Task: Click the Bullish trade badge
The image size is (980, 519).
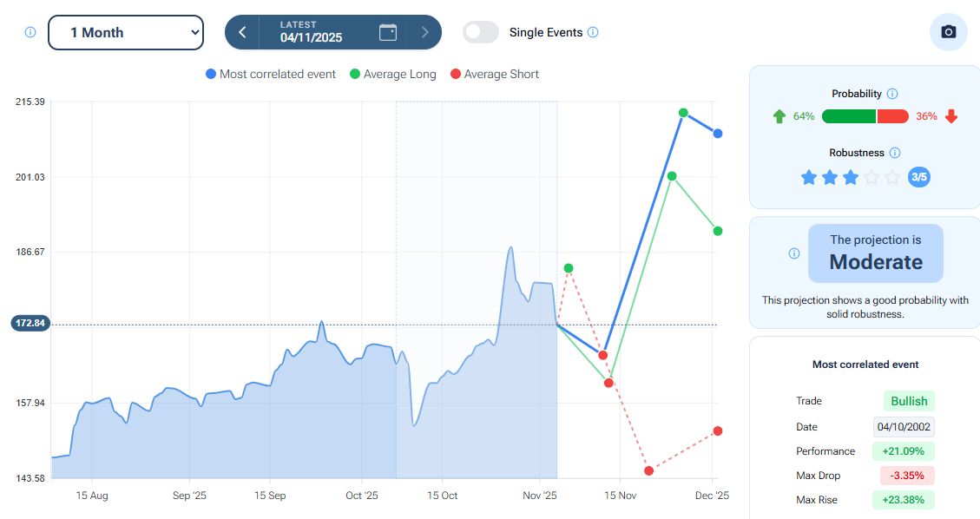Action: pos(909,401)
